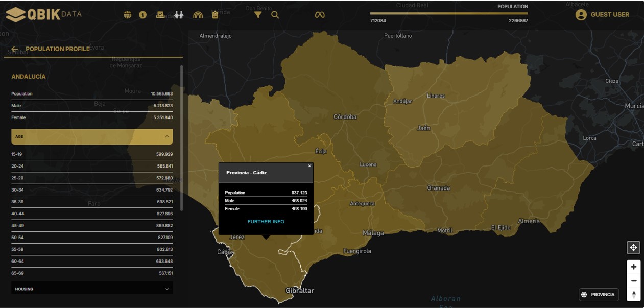This screenshot has height=308, width=644.
Task: Open the info icon in toolbar
Action: (143, 15)
